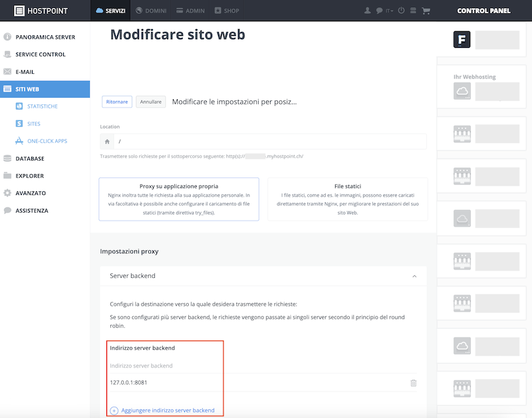The image size is (532, 418).
Task: Select Proxy su applicazione propria option
Action: pos(179,199)
